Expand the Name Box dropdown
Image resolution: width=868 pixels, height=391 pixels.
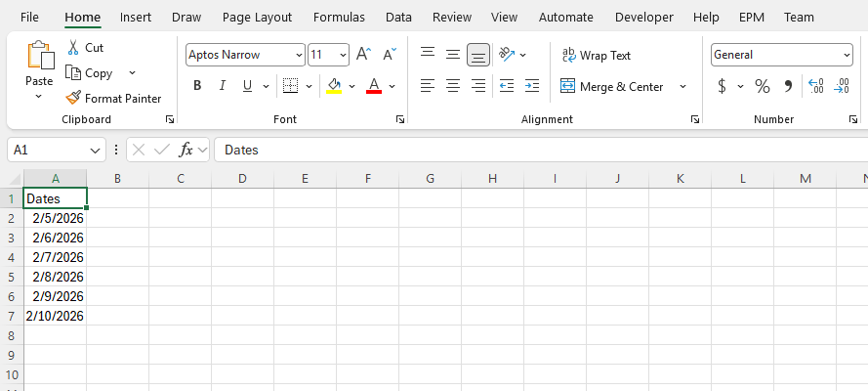tap(95, 151)
